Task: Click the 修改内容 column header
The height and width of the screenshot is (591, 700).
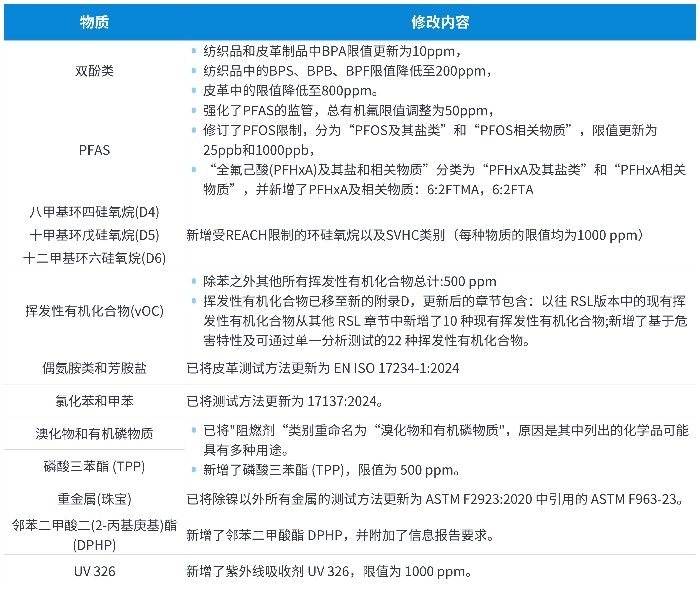Action: 440,22
